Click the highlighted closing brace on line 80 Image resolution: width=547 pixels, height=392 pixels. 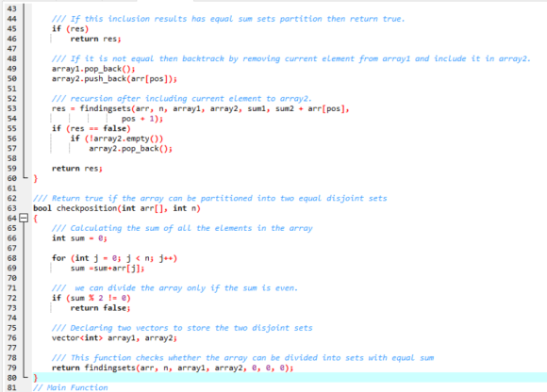coord(35,378)
